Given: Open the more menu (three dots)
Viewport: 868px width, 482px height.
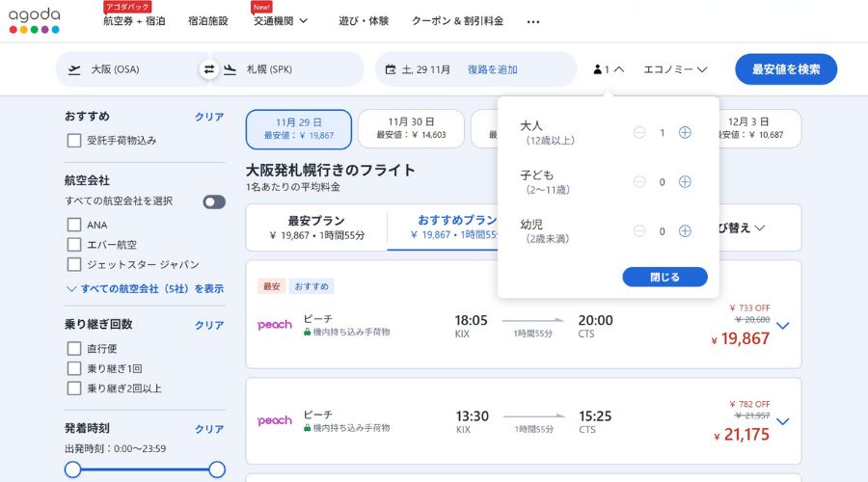Looking at the screenshot, I should click(533, 22).
